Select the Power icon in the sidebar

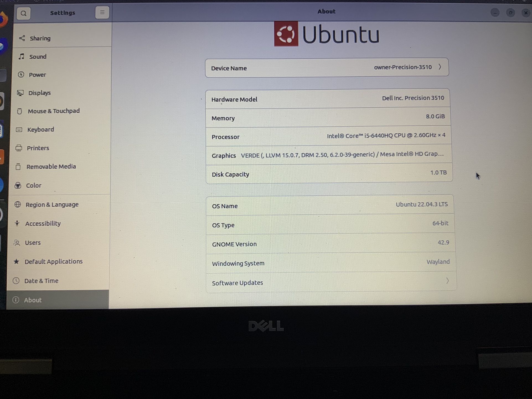click(x=21, y=75)
